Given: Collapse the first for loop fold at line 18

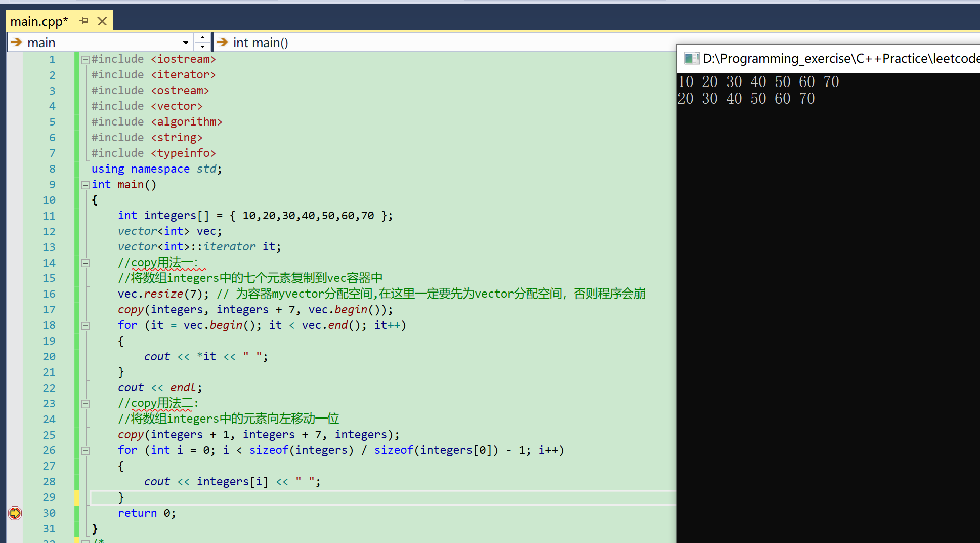Looking at the screenshot, I should [85, 325].
